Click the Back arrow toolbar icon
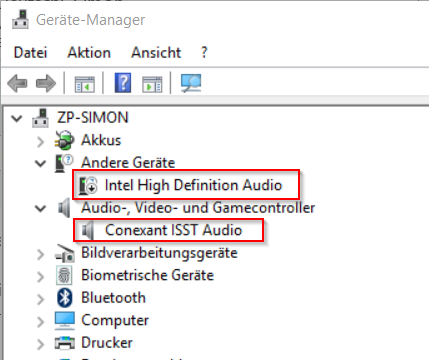Screen dimensions: 429x360 [17, 83]
